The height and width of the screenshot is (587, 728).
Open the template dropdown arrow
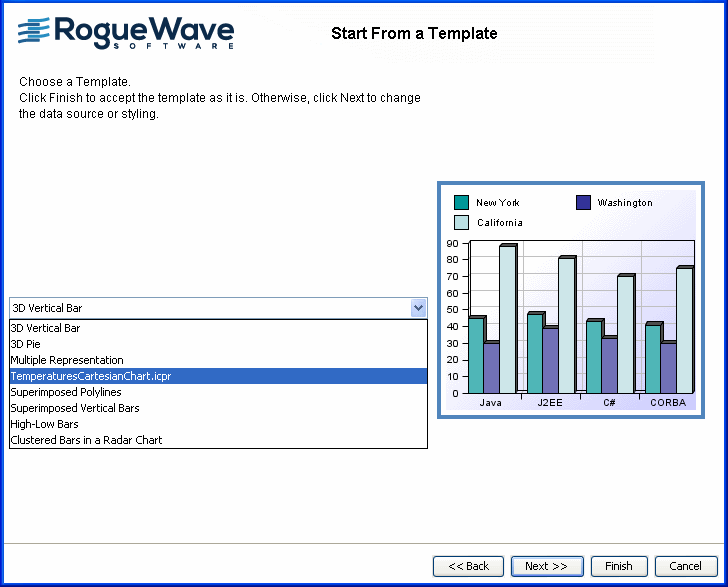(x=418, y=308)
